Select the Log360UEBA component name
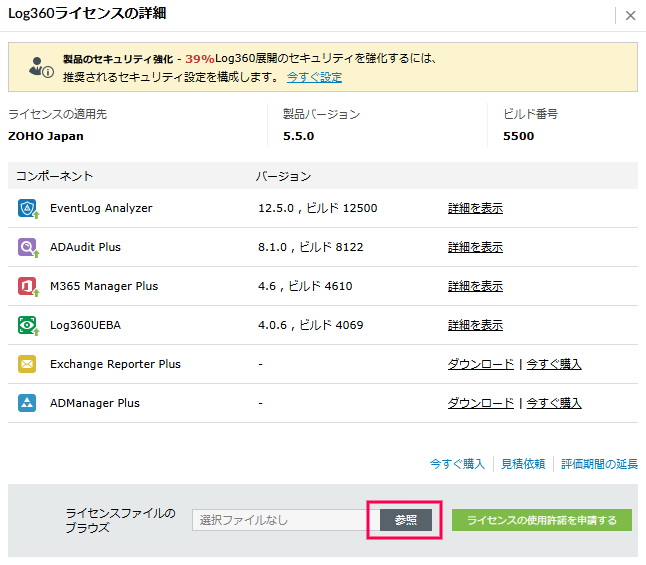This screenshot has height=565, width=646. (x=85, y=325)
